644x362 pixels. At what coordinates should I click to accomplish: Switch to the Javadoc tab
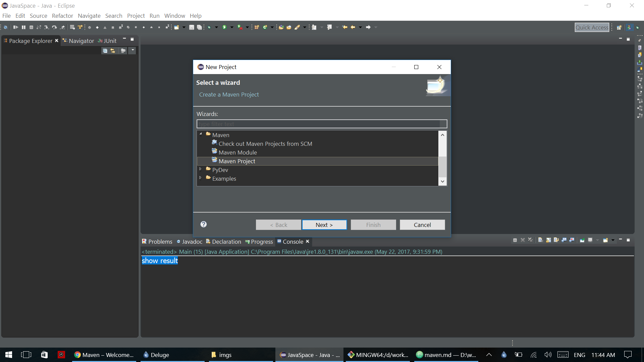pos(190,242)
